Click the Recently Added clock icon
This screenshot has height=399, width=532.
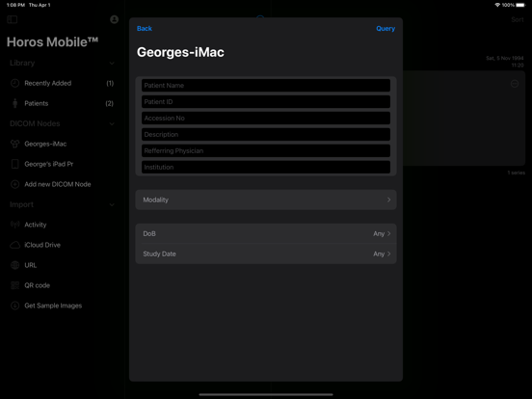tap(14, 83)
